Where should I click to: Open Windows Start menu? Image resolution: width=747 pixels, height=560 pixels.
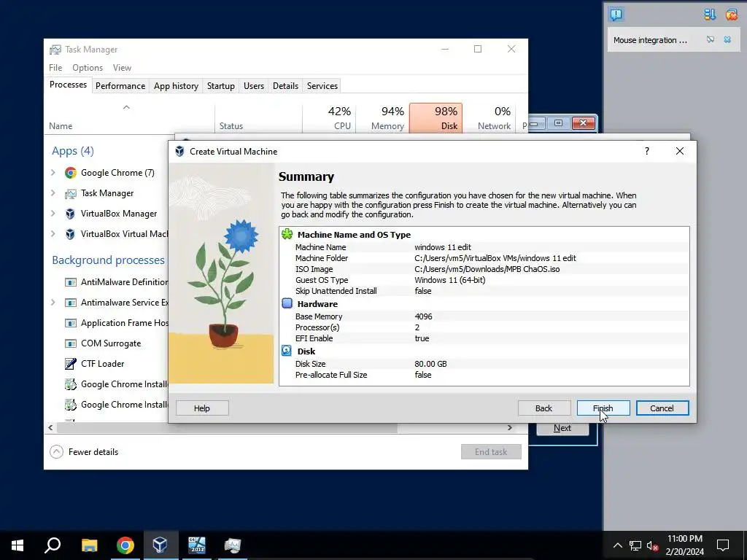[18, 545]
